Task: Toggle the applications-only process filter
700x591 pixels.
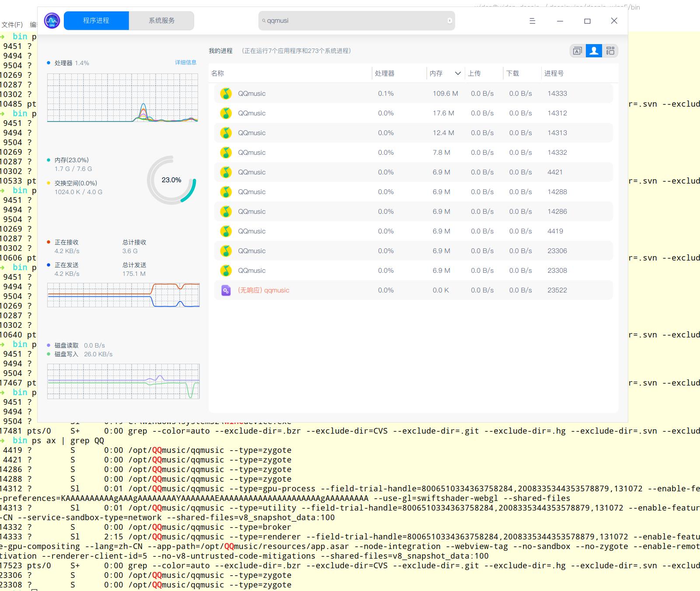Action: tap(577, 51)
